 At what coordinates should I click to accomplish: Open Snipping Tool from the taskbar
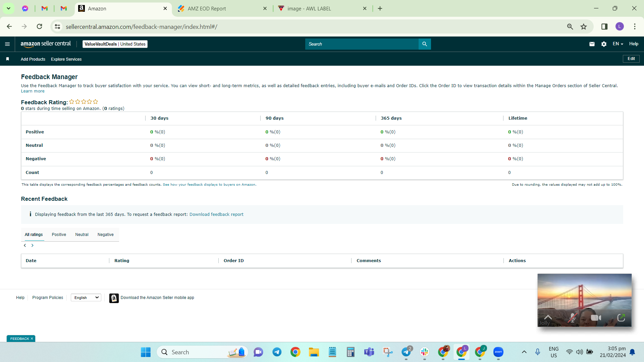(x=388, y=352)
